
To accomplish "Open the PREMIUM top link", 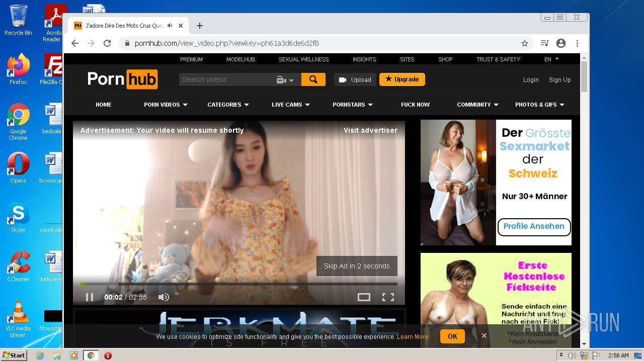I will click(191, 59).
